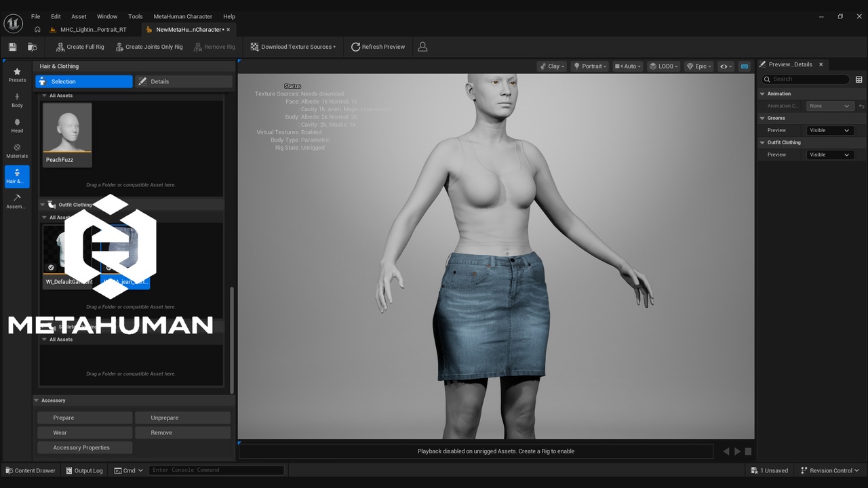Screen dimensions: 868x488
Task: Click the viewport play button
Action: click(737, 451)
